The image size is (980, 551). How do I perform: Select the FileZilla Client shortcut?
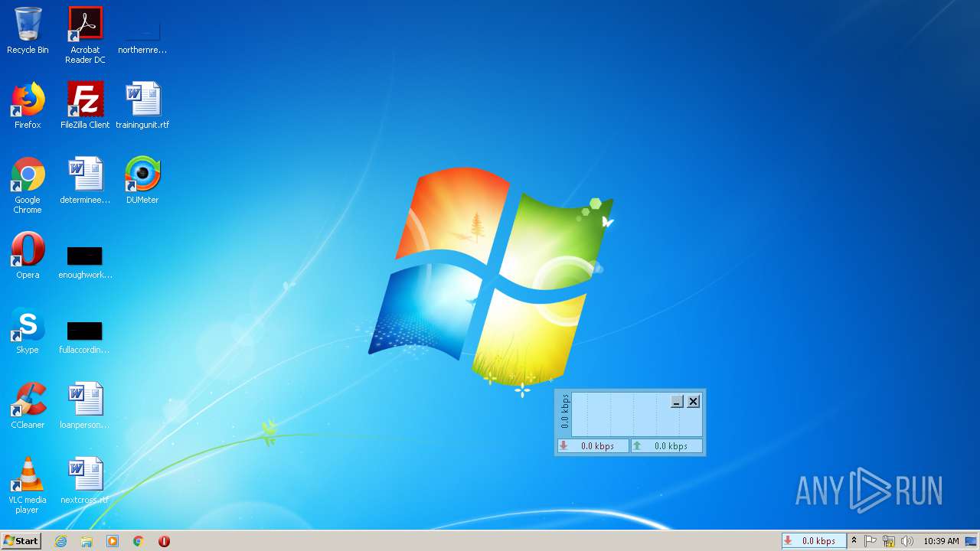(x=85, y=106)
